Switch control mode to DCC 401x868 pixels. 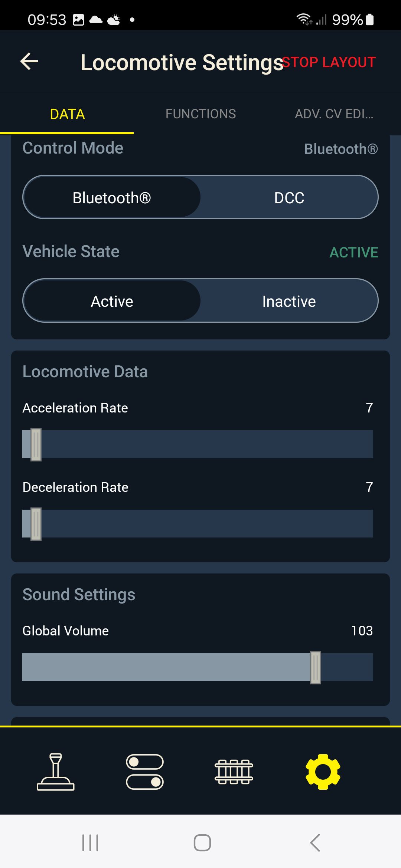coord(289,197)
